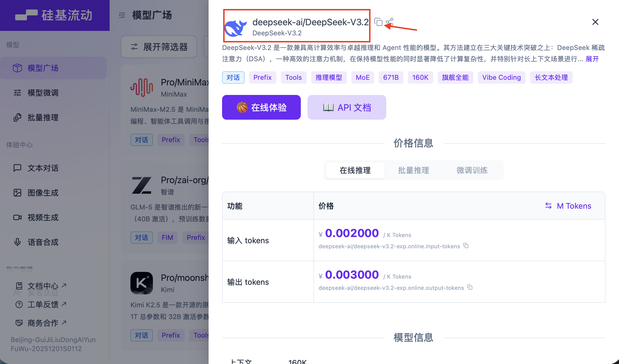Open 模型广场 in the sidebar

click(x=53, y=68)
